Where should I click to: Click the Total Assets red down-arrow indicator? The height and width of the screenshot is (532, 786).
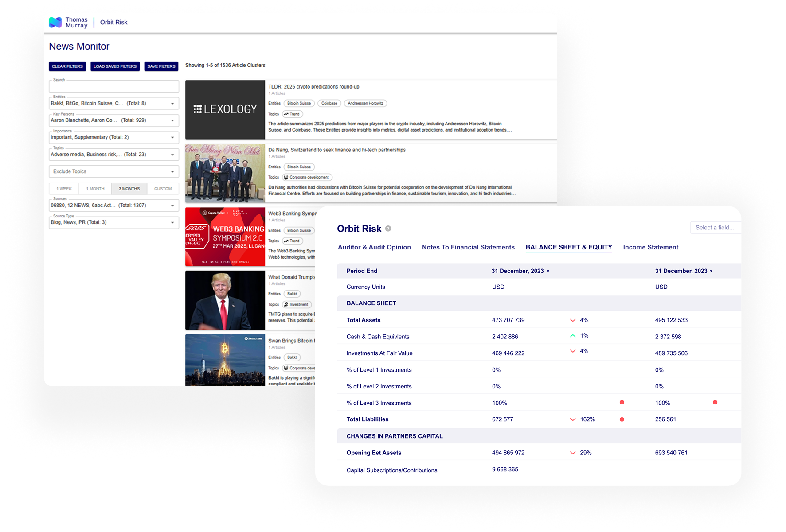(573, 320)
